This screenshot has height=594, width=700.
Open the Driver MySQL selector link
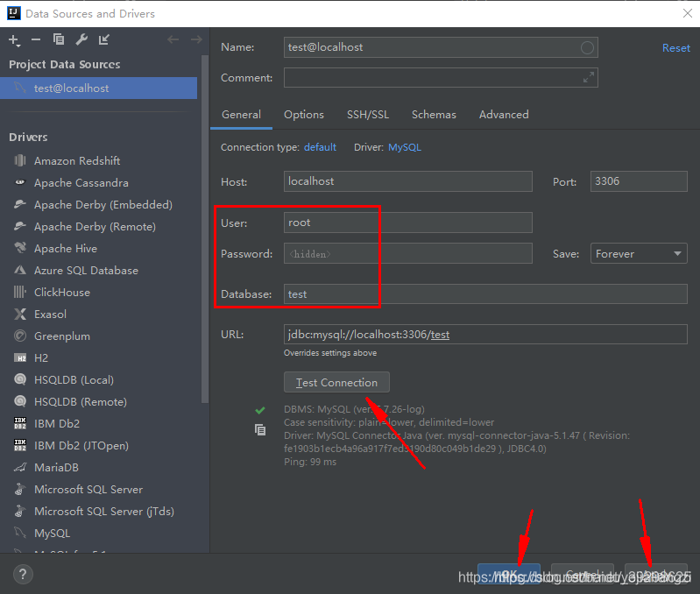click(404, 147)
